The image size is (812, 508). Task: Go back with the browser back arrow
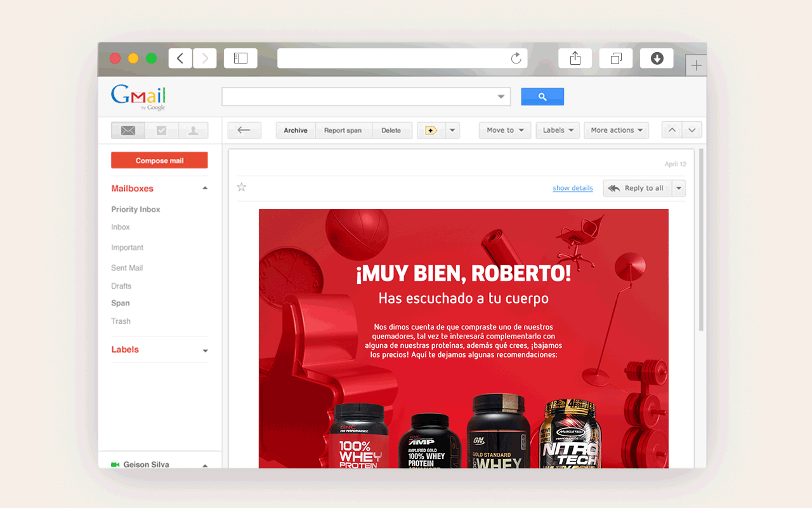tap(180, 58)
